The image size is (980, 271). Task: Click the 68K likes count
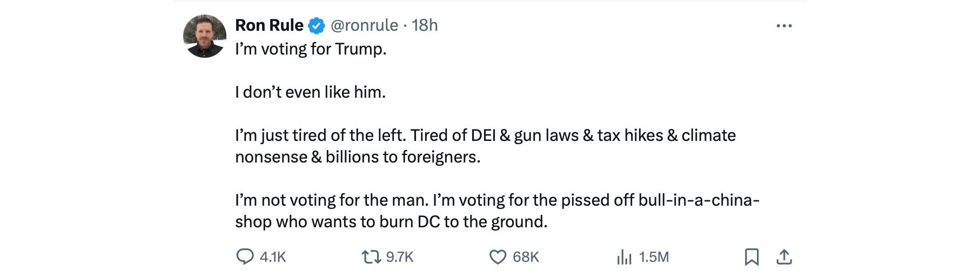pyautogui.click(x=526, y=257)
